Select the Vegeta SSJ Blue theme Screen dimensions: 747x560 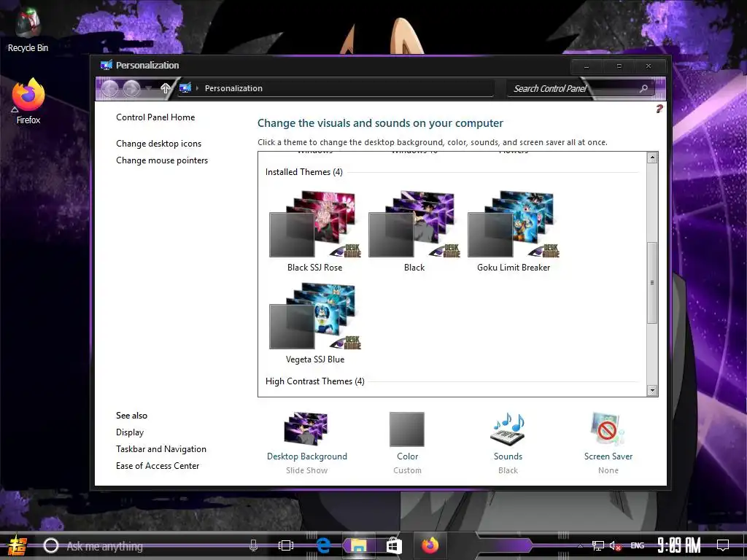click(x=314, y=324)
